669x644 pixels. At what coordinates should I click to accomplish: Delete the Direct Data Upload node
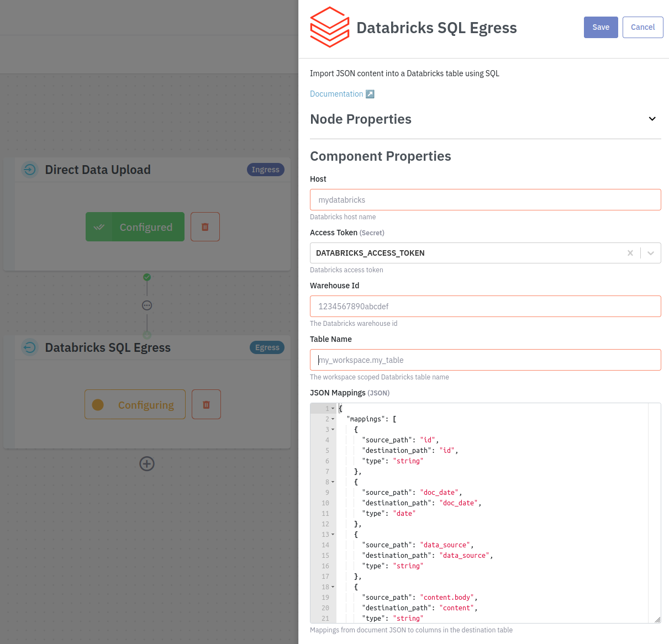[205, 227]
